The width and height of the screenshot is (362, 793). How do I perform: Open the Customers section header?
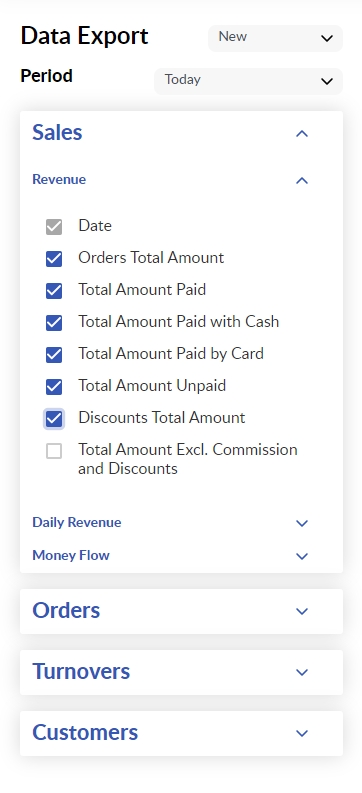[x=182, y=733]
